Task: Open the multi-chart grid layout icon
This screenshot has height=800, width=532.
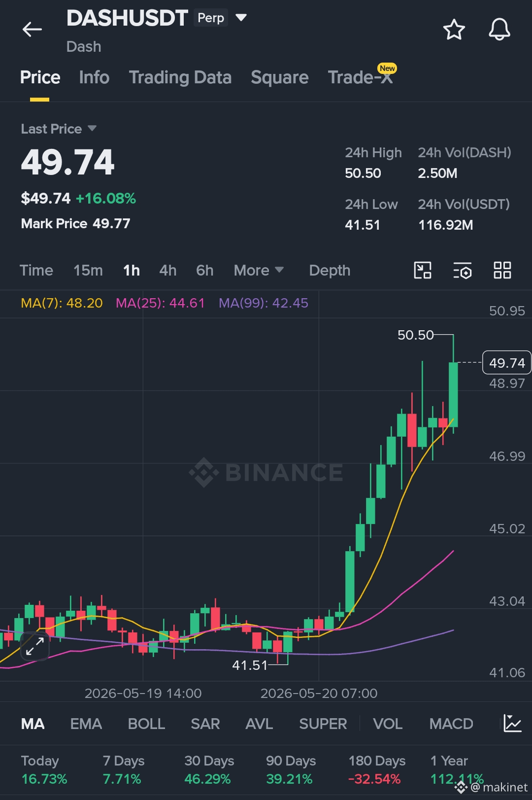Action: coord(502,270)
